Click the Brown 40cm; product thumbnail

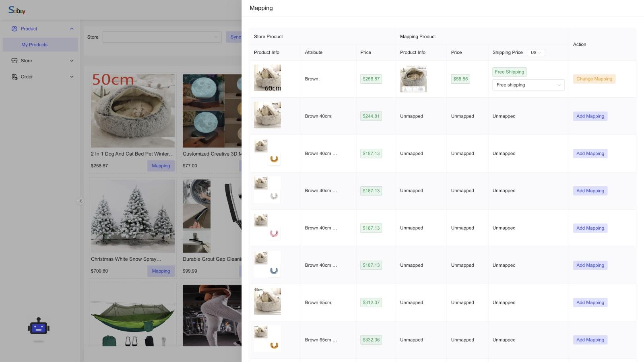[267, 115]
